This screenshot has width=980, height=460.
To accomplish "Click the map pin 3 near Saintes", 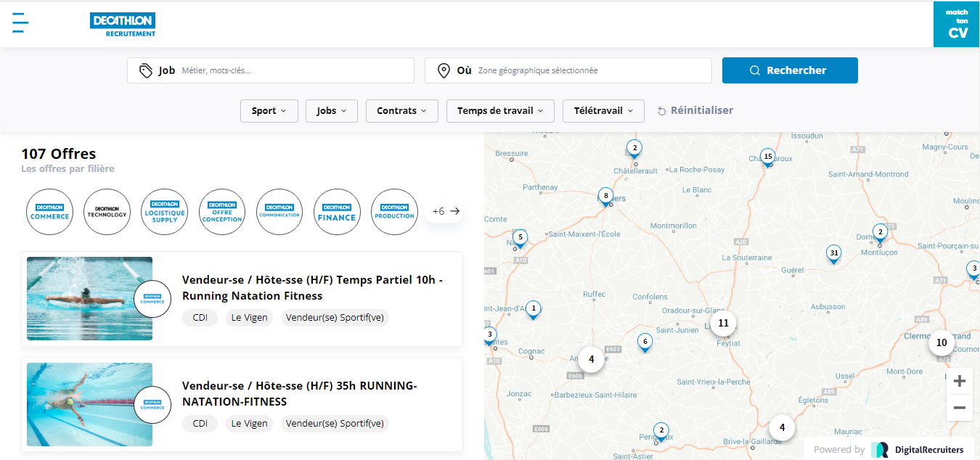I will tap(490, 336).
